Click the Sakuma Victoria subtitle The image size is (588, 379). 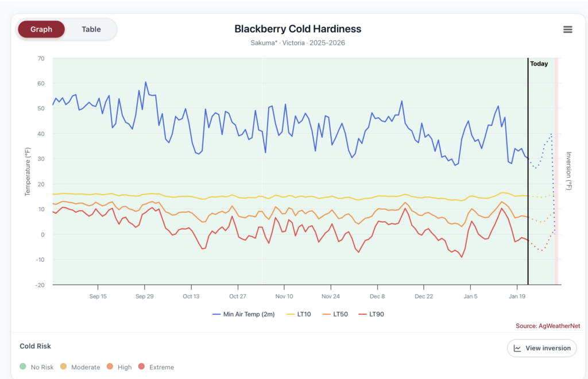pyautogui.click(x=297, y=42)
